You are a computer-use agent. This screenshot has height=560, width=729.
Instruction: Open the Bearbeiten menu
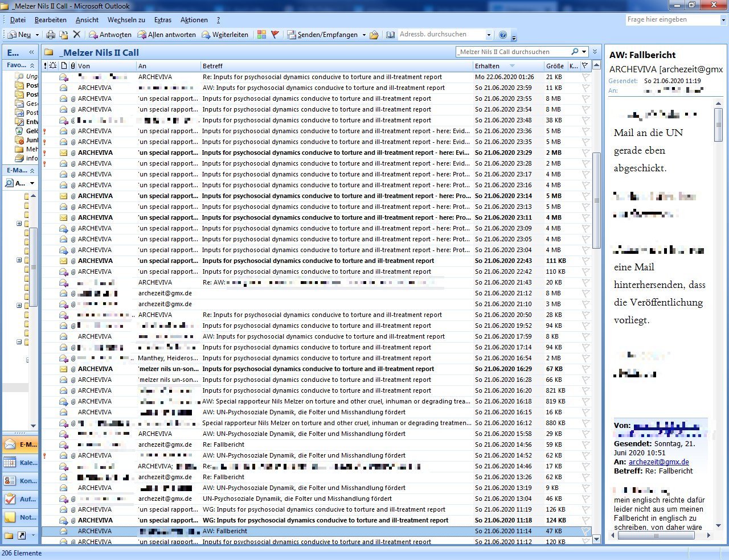pos(51,20)
